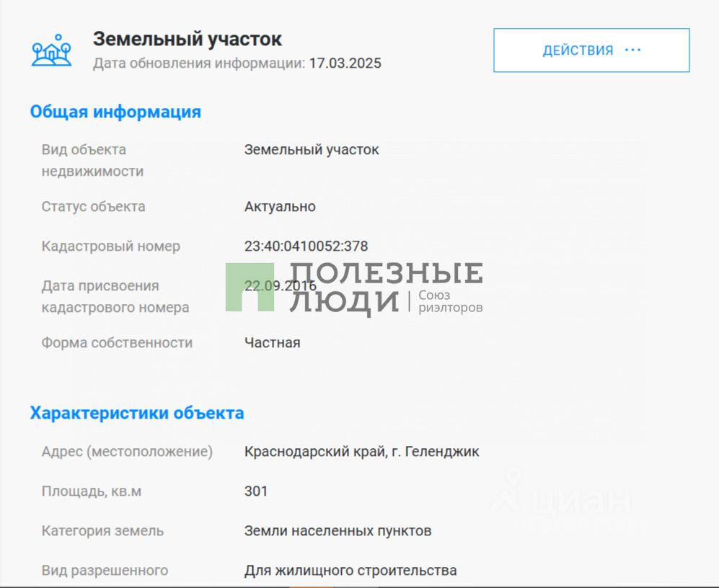Screen dimensions: 719x588
Task: Click the land plot house icon
Action: point(51,50)
